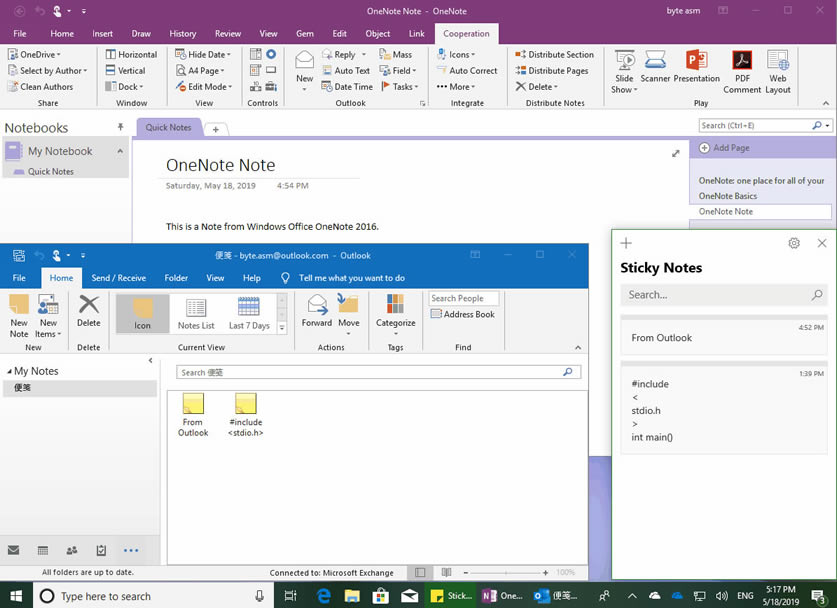
Task: Click the Scanner icon in the Play group
Action: click(x=655, y=67)
